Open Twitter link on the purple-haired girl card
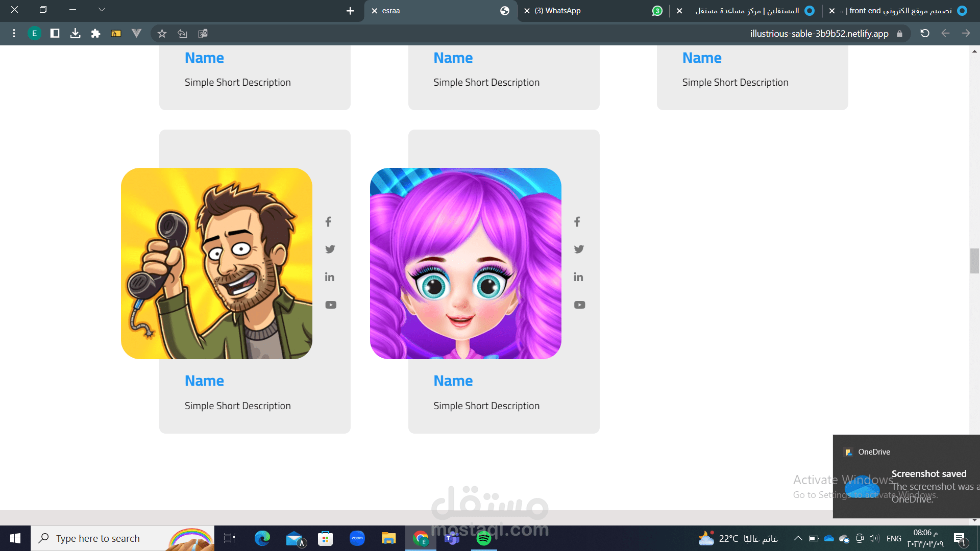Image resolution: width=980 pixels, height=551 pixels. [x=579, y=249]
